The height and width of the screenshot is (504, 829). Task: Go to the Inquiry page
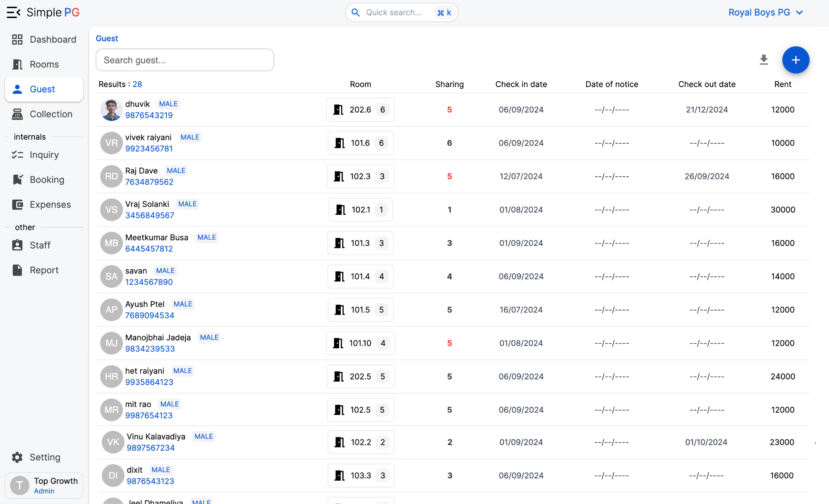[x=44, y=155]
